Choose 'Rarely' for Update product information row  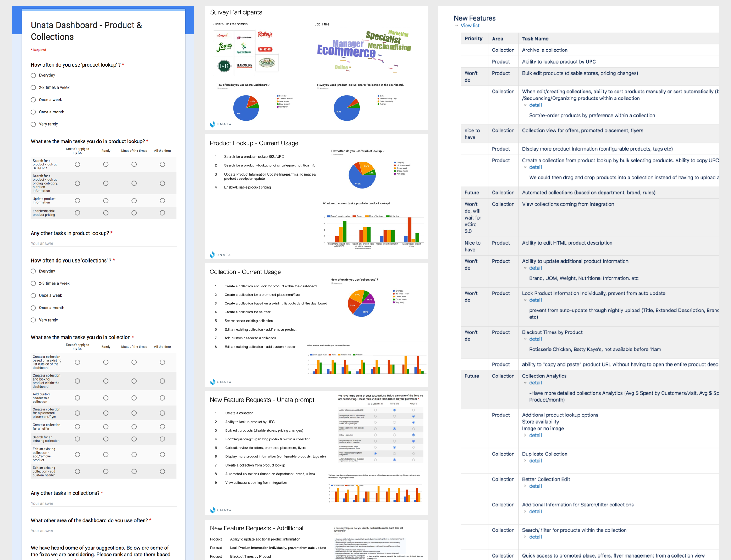(x=106, y=201)
